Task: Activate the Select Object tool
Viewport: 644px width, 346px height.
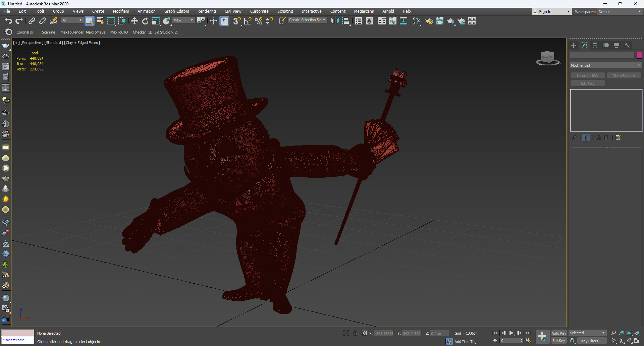Action: coord(89,21)
